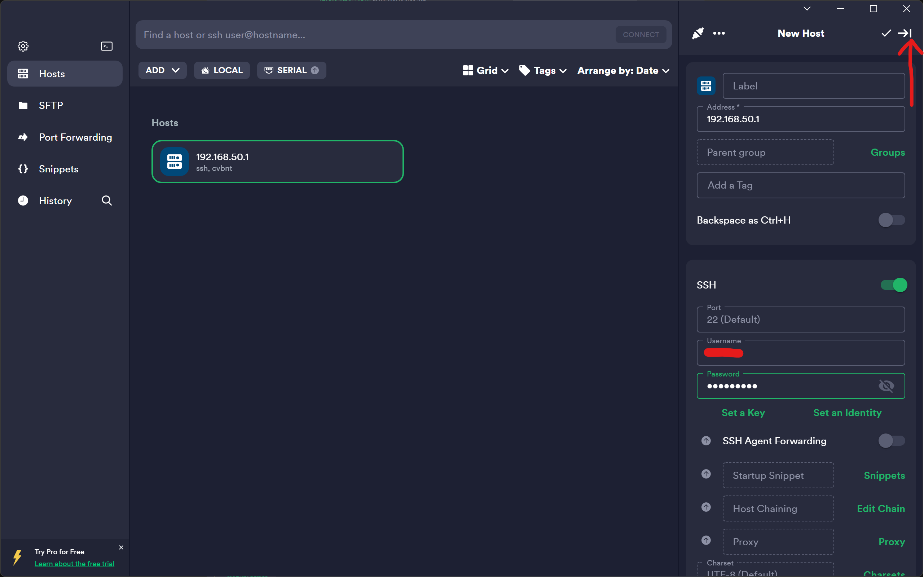
Task: Open the Grid view dropdown
Action: (485, 71)
